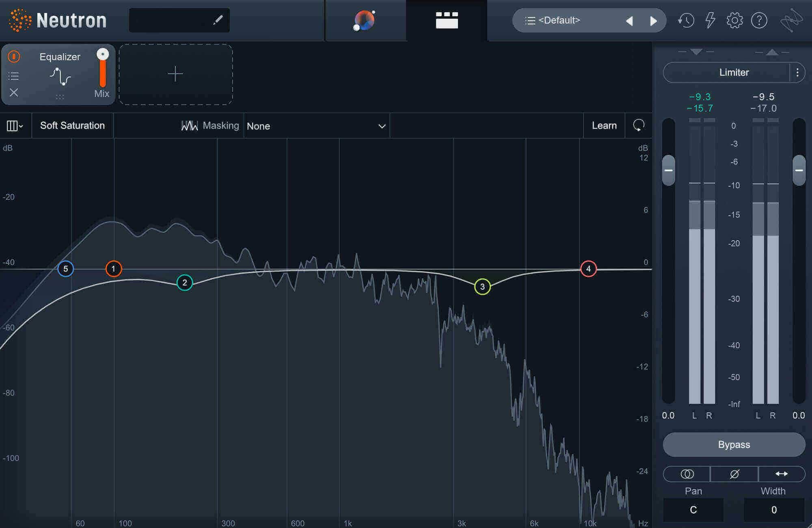Open the Mix Assistant orb icon

pos(365,20)
